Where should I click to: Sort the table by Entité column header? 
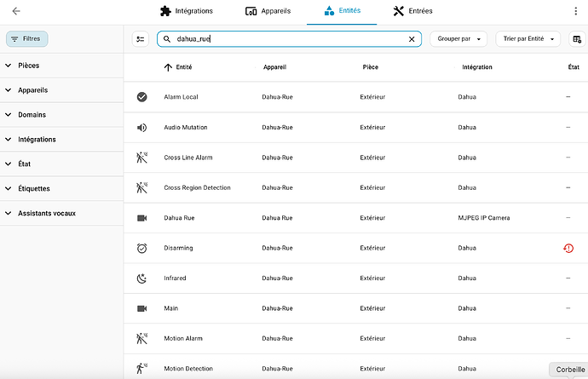click(182, 66)
